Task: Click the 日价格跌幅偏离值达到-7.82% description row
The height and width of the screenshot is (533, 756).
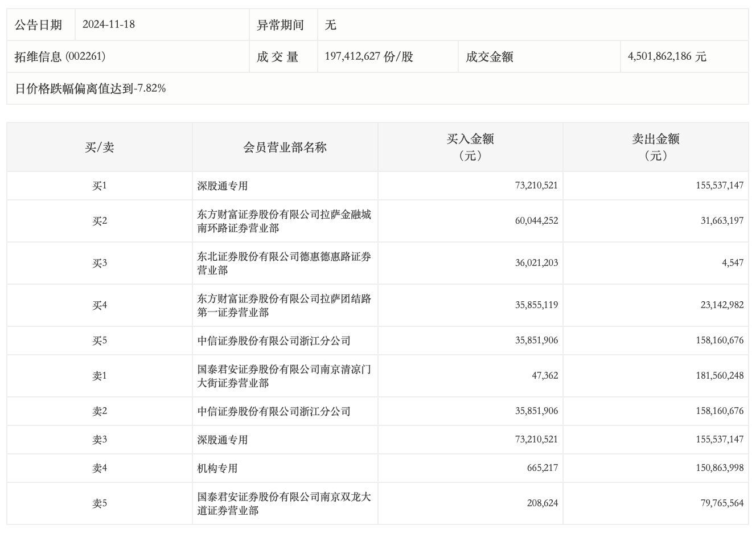Action: click(90, 88)
